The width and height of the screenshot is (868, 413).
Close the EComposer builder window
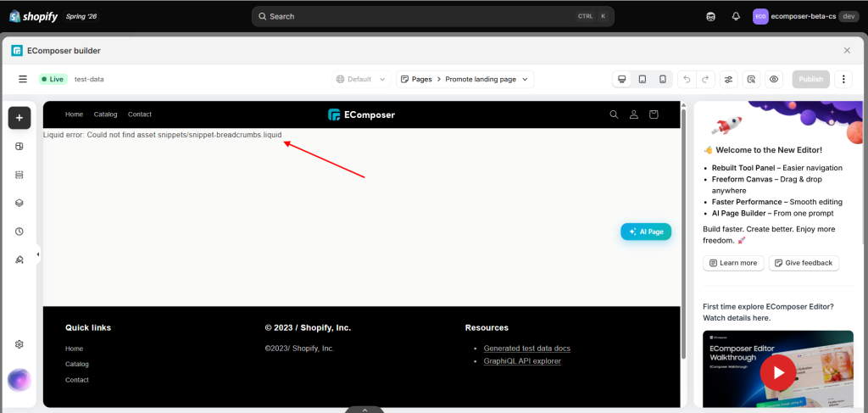[847, 50]
